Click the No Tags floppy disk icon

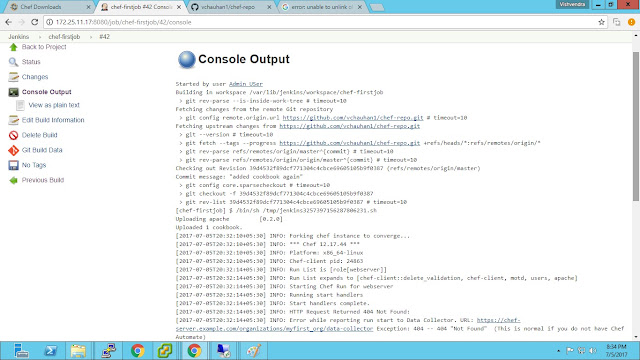point(13,165)
